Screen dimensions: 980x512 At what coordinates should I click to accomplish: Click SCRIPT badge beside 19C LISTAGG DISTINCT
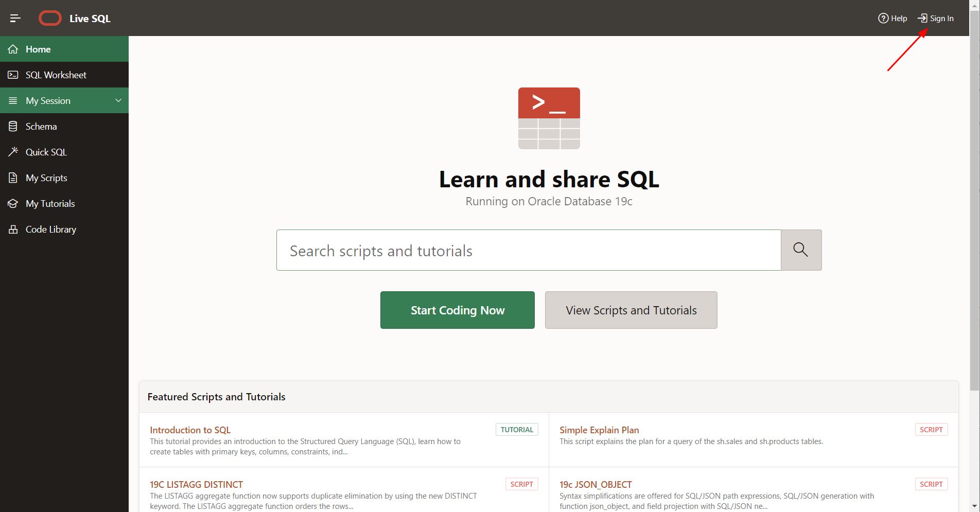point(521,484)
